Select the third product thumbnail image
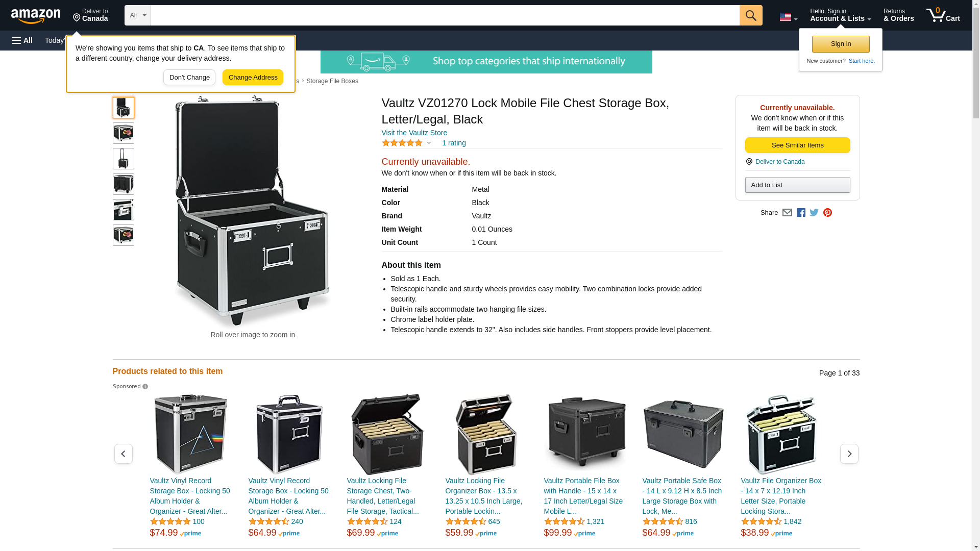The image size is (980, 551). [123, 159]
